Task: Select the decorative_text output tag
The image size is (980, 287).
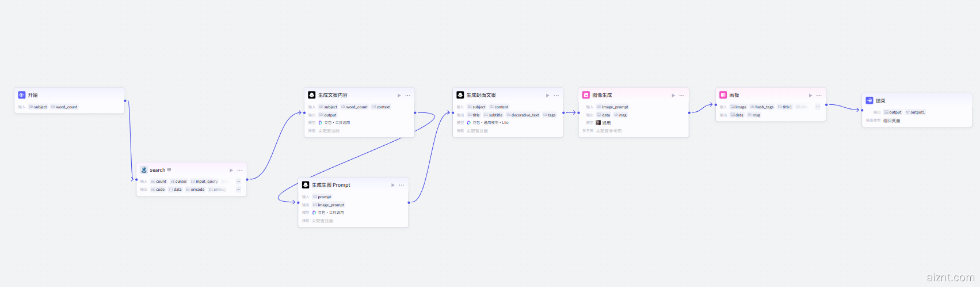Action: tap(523, 115)
